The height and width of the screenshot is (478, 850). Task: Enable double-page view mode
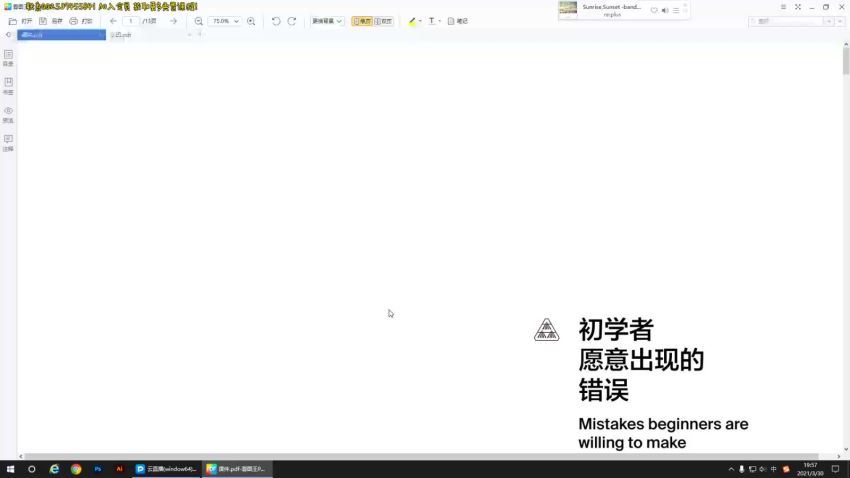[x=383, y=21]
